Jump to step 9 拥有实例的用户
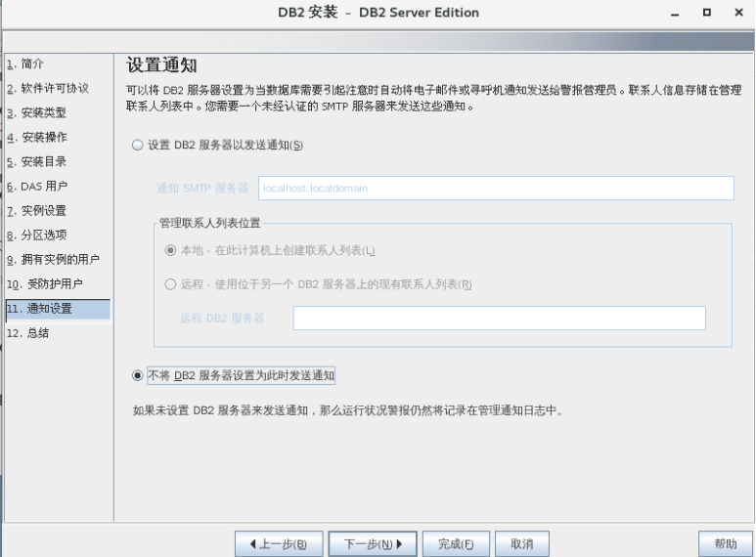The height and width of the screenshot is (557, 756). 53,260
